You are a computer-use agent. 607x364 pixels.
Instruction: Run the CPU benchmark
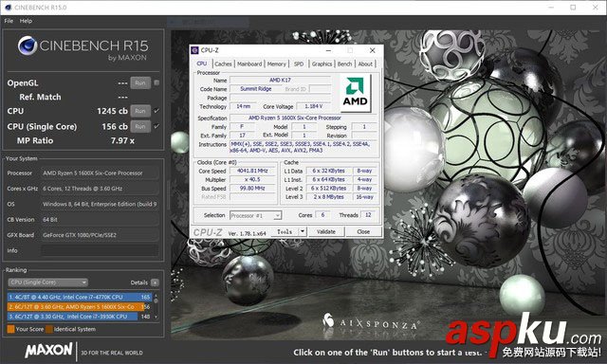[x=140, y=111]
